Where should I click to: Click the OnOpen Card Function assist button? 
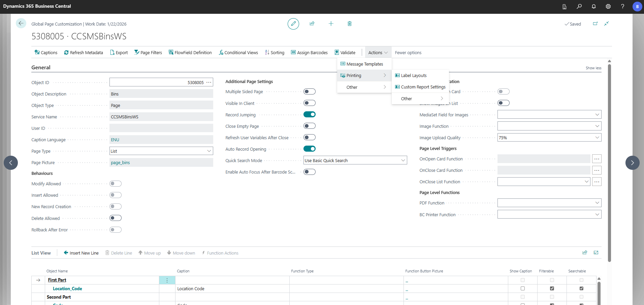[597, 159]
